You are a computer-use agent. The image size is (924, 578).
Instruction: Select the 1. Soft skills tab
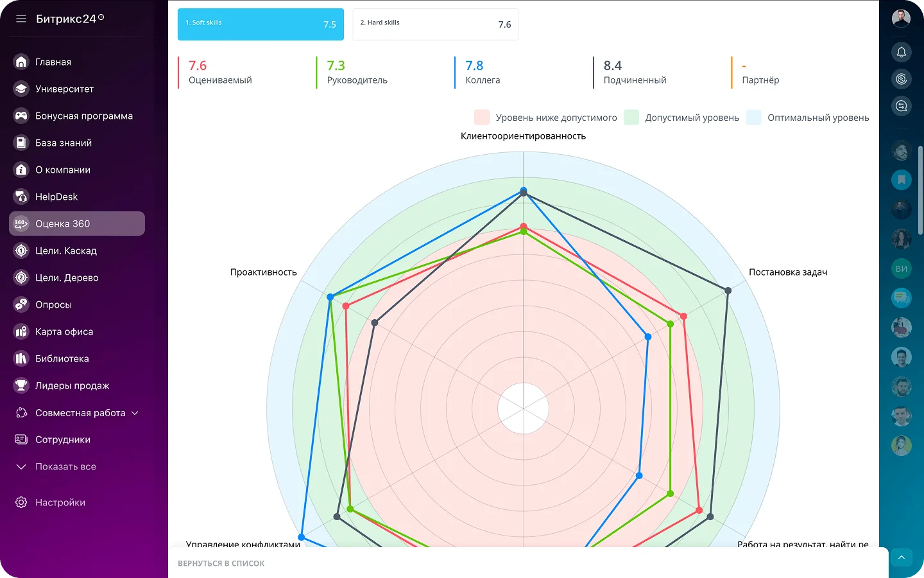click(x=261, y=24)
